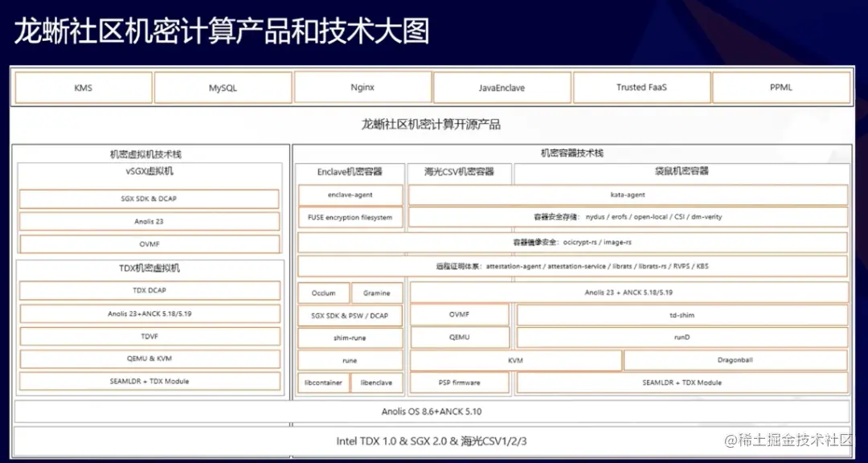This screenshot has width=868, height=463.
Task: Click the Enclave机密容器 column label
Action: click(350, 172)
